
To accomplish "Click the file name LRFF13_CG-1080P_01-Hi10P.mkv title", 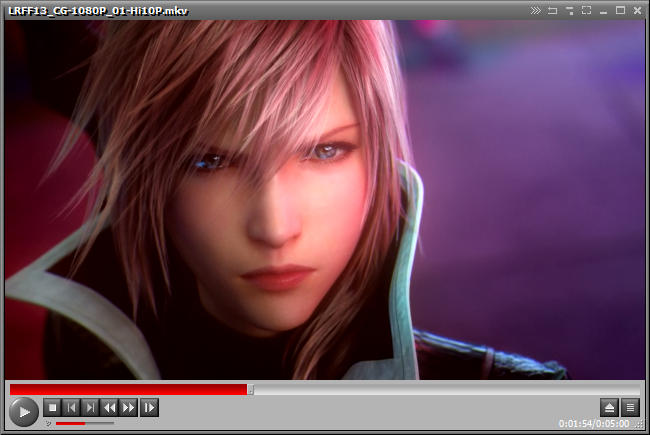I will [x=98, y=11].
